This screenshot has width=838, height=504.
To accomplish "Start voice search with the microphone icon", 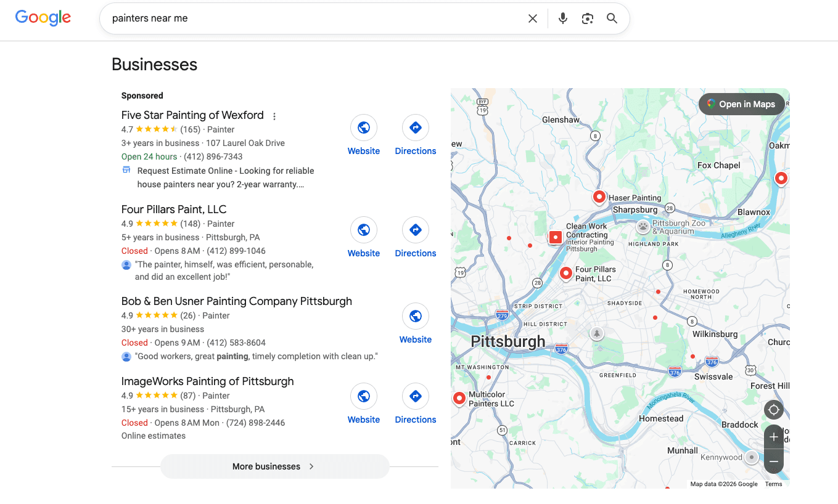I will (562, 18).
